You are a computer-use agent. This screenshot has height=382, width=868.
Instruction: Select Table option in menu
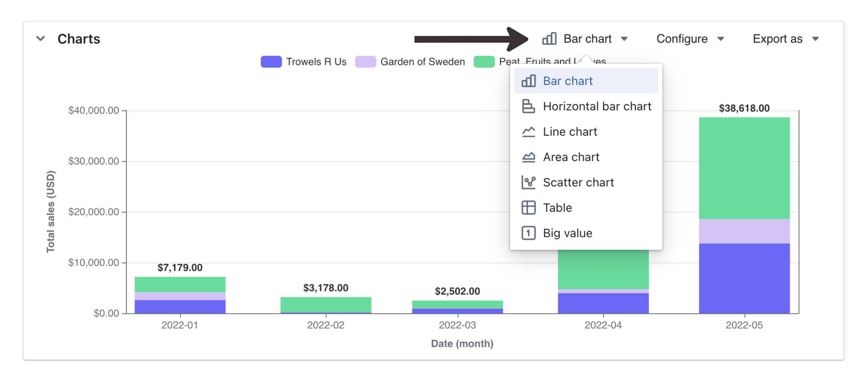click(586, 208)
